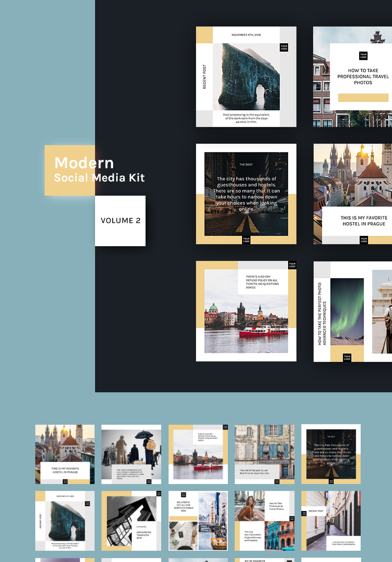Select the YOUR LOGO badge on the aurora photo template

346,358
